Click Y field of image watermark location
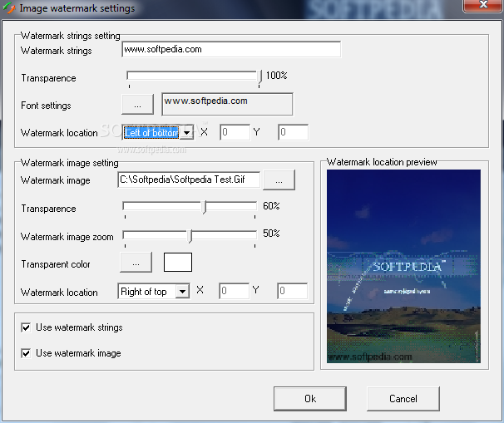Screen dimensions: 504x423 coord(292,291)
